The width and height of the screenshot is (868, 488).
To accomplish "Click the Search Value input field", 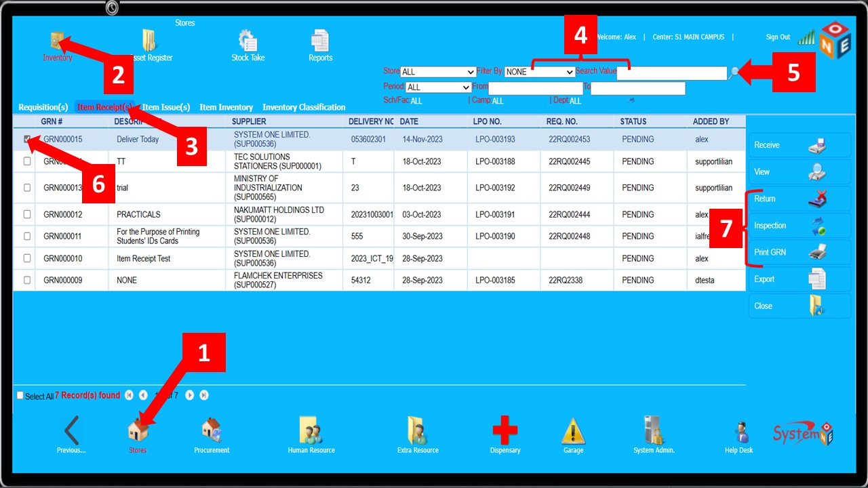I will coord(671,73).
